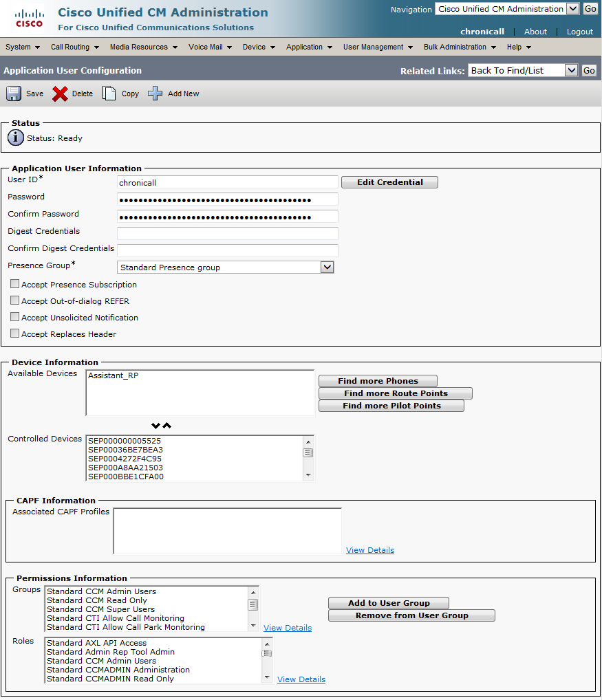Click the Copy document icon

(x=109, y=94)
